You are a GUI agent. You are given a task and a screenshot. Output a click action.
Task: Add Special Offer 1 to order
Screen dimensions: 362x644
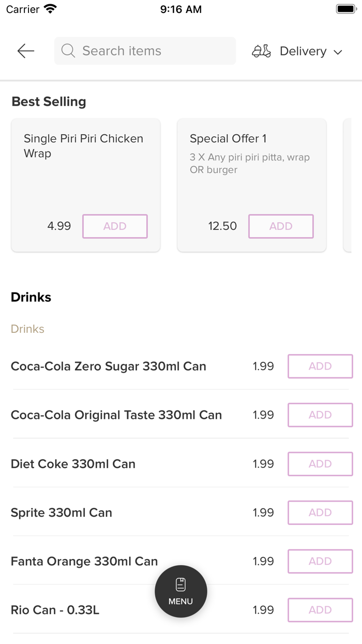[x=281, y=226]
